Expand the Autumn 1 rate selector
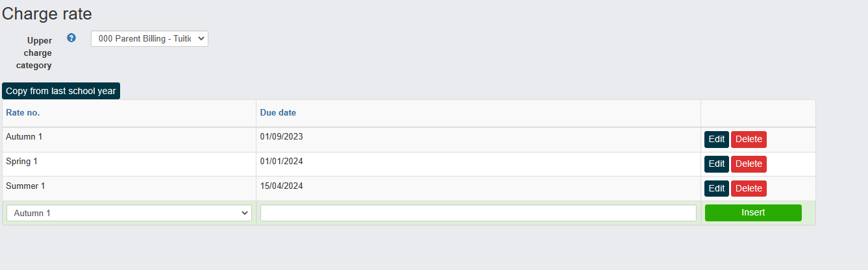This screenshot has width=868, height=270. coord(129,213)
